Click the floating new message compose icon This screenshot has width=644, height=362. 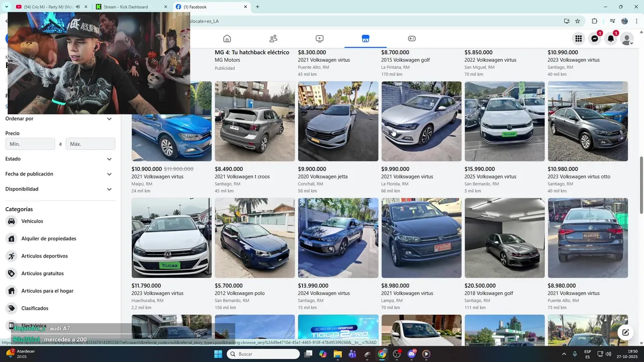(625, 332)
